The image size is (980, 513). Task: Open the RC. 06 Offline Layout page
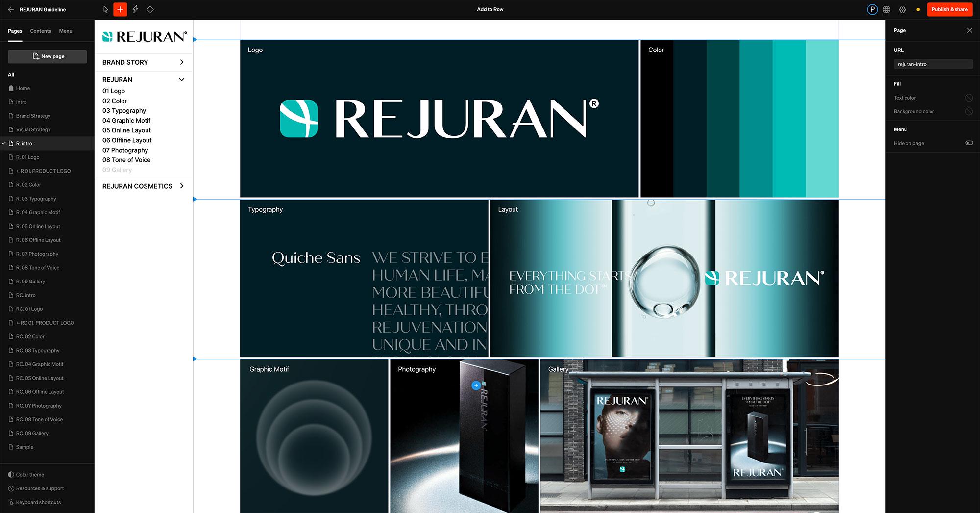[x=40, y=392]
